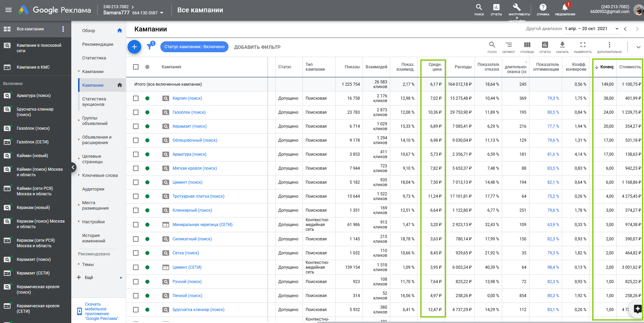The height and width of the screenshot is (323, 644).
Task: Open Рекомендации in navigation
Action: tap(98, 44)
